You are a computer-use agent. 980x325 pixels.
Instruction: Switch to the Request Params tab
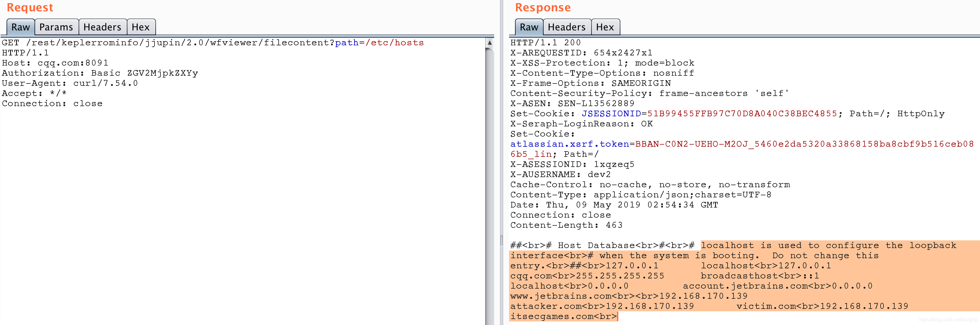pyautogui.click(x=56, y=27)
